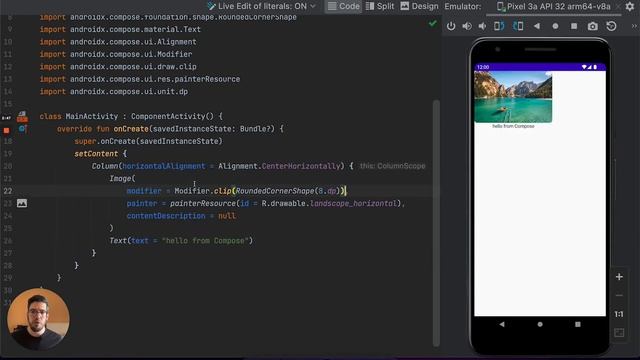Click the emulator volume up icon
The width and height of the screenshot is (640, 360).
click(x=467, y=26)
